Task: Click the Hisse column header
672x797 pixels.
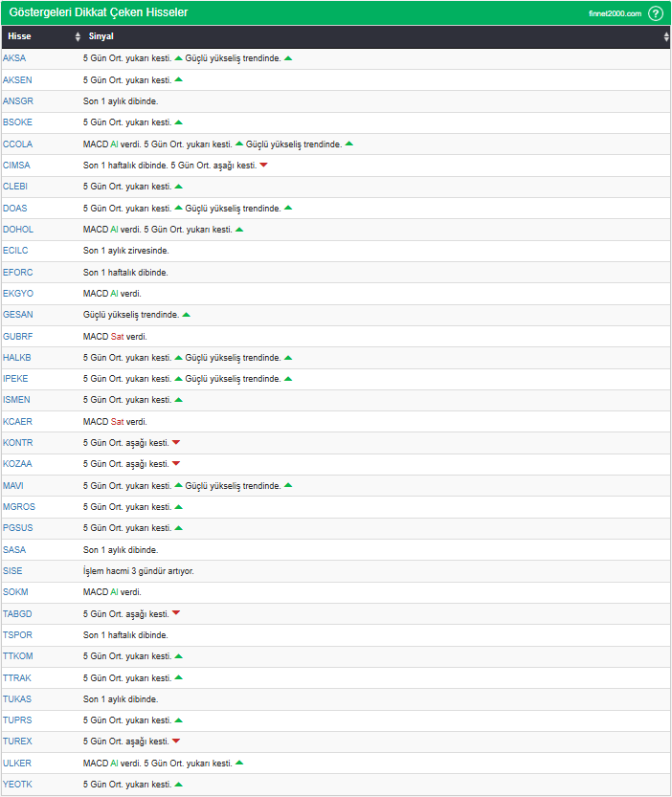Action: [x=19, y=36]
